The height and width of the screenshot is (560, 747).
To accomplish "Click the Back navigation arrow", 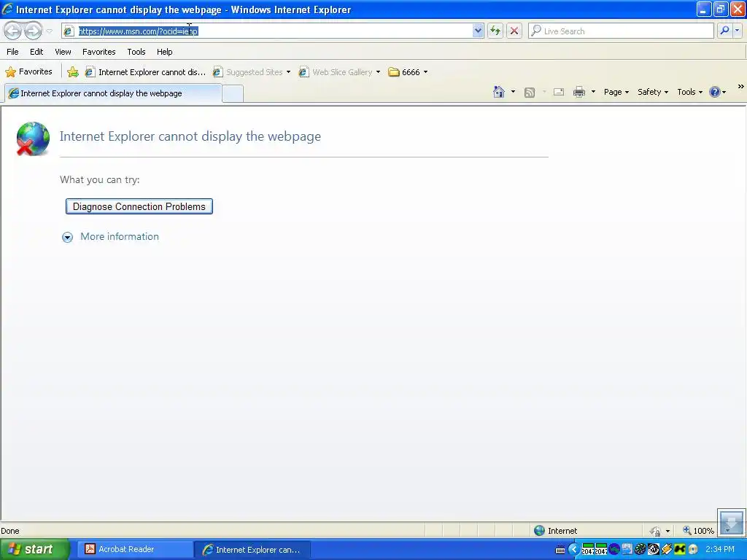I will point(13,31).
